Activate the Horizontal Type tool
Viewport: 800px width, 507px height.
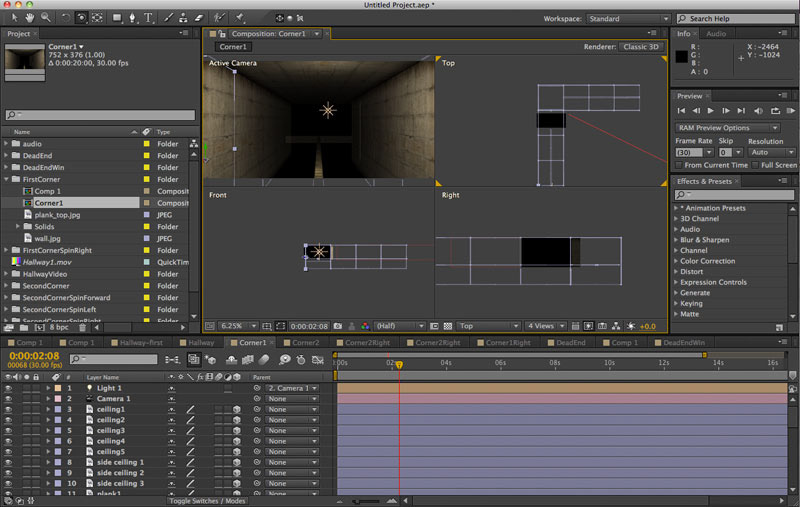tap(149, 18)
